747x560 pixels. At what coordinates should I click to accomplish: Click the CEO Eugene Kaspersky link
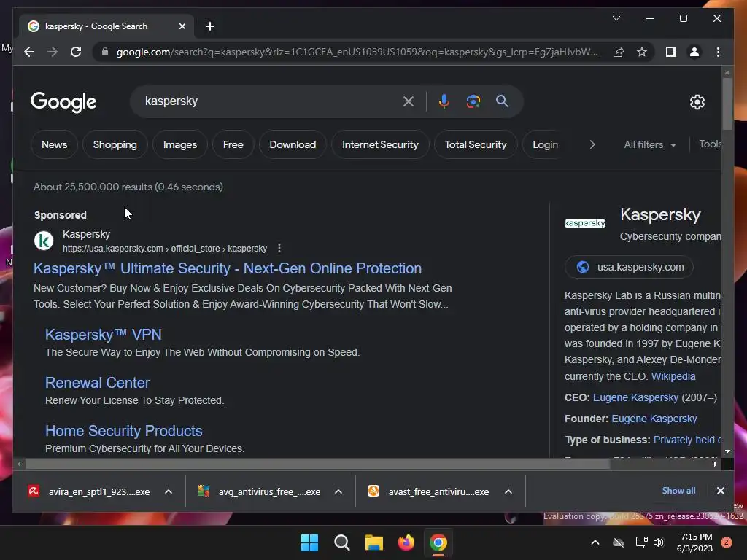click(x=635, y=397)
